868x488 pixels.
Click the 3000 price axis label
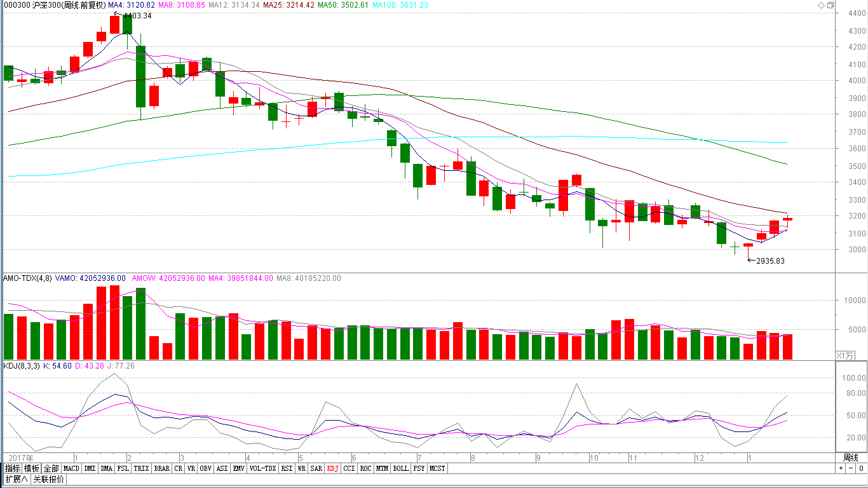point(857,250)
